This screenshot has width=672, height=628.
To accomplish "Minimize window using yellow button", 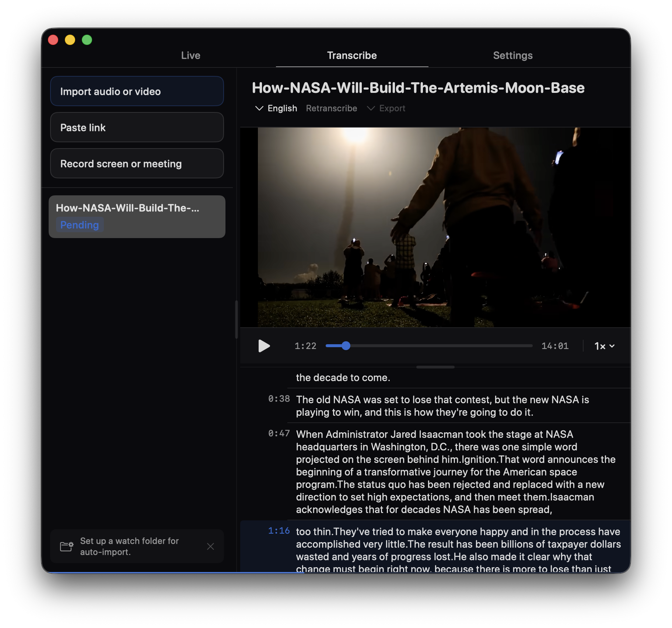I will click(x=70, y=39).
